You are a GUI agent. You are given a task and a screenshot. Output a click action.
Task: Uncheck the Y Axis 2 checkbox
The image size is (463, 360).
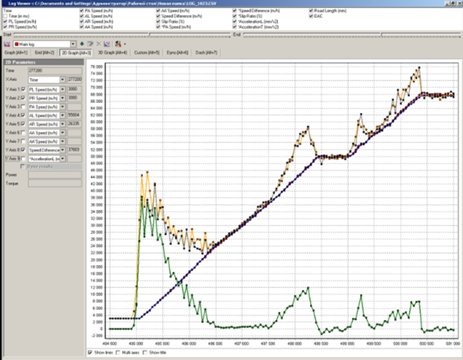click(x=23, y=98)
